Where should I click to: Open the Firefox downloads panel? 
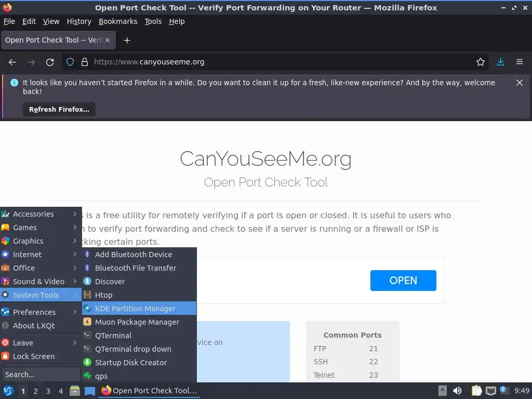point(500,62)
